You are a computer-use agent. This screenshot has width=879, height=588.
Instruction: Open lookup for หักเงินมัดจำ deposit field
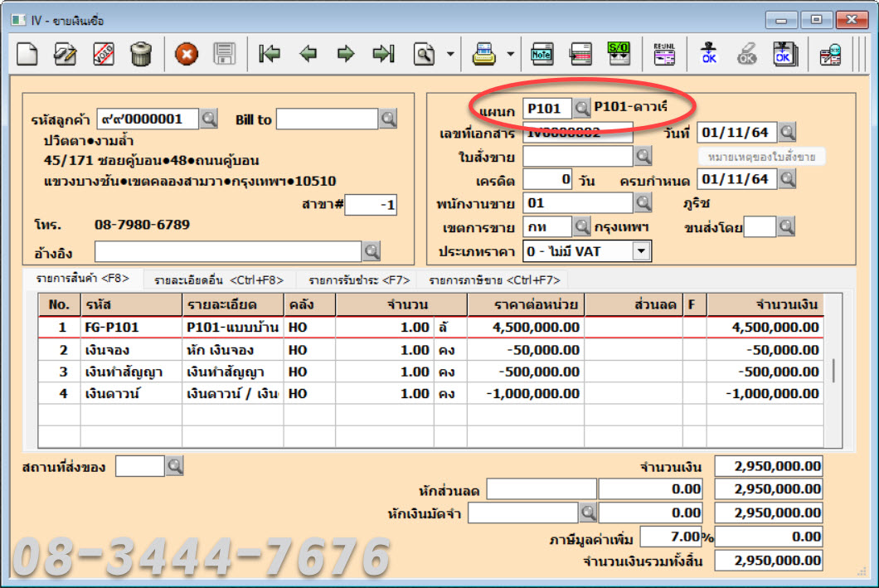(588, 513)
